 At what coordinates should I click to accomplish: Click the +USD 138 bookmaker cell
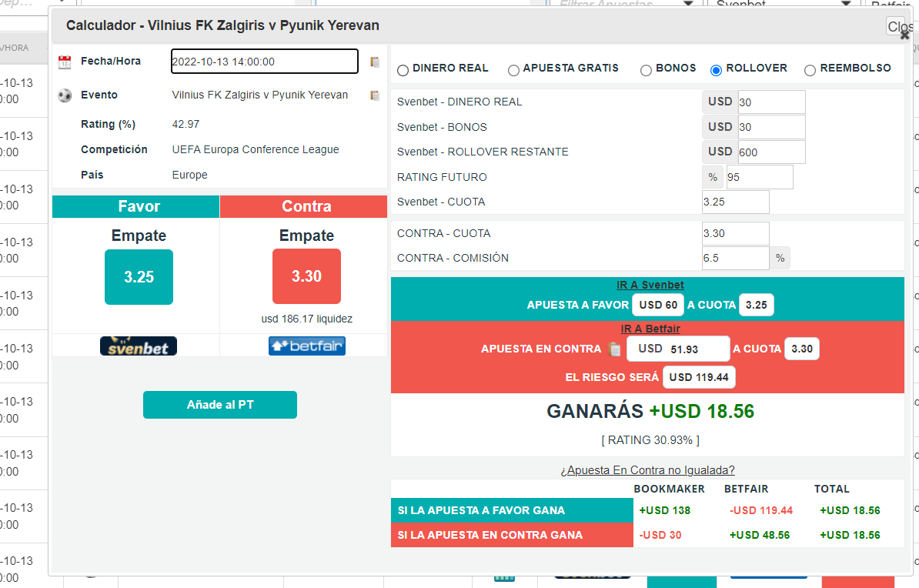click(x=665, y=510)
